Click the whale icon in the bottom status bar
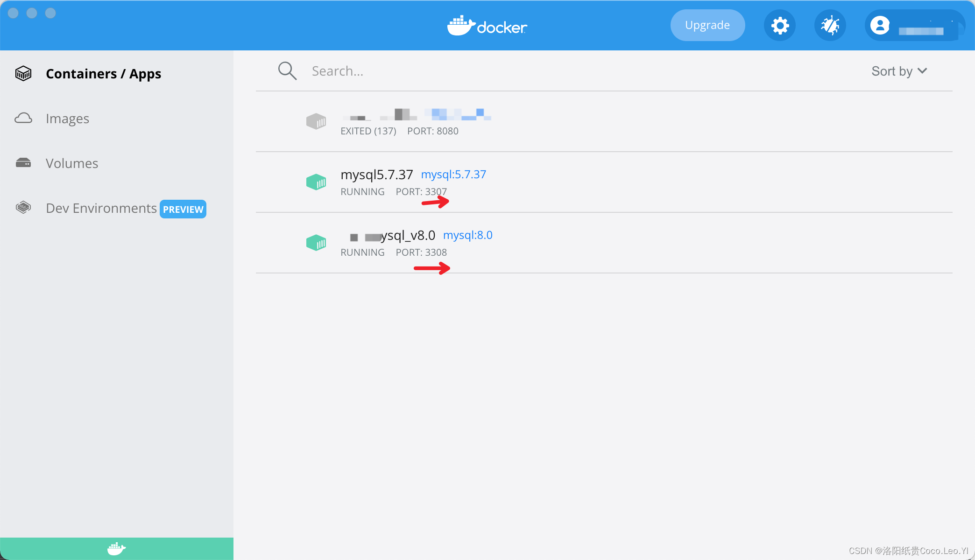The image size is (975, 560). [x=116, y=549]
